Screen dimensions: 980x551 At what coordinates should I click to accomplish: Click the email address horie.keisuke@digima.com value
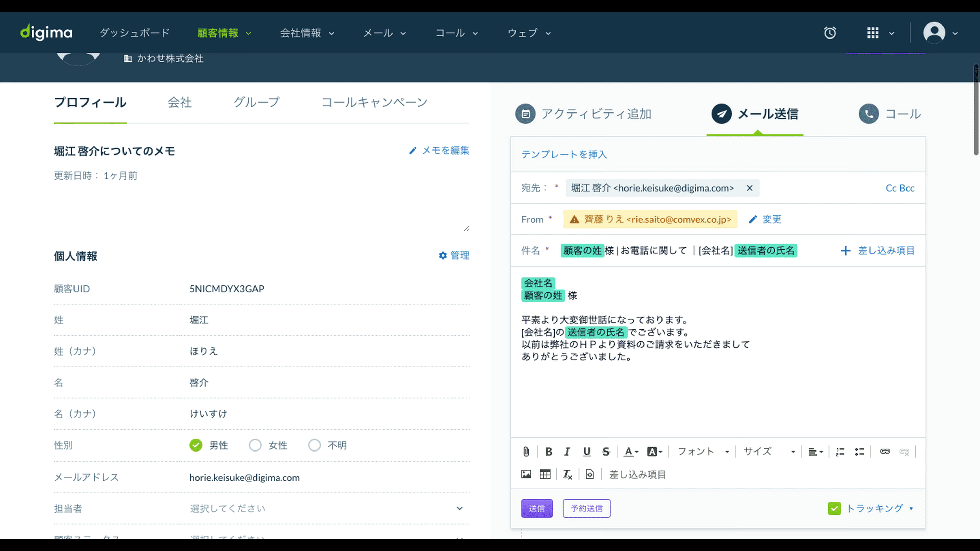coord(245,478)
